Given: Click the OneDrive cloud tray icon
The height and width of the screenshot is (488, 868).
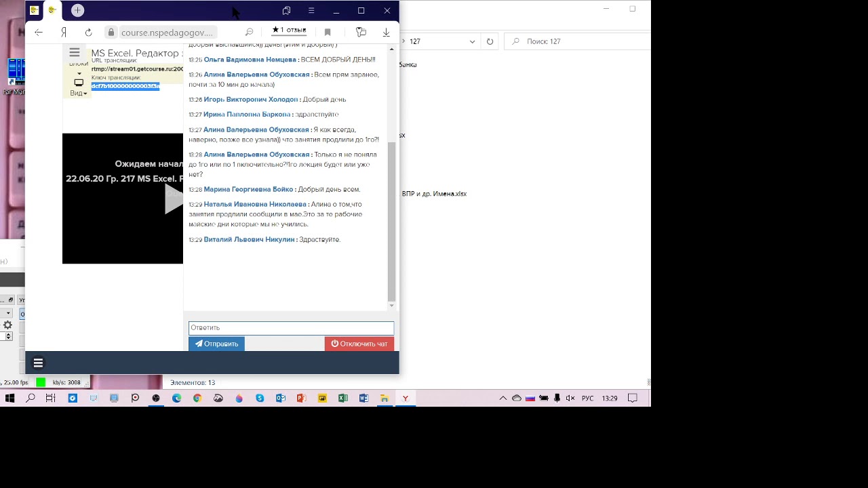Looking at the screenshot, I should [517, 399].
